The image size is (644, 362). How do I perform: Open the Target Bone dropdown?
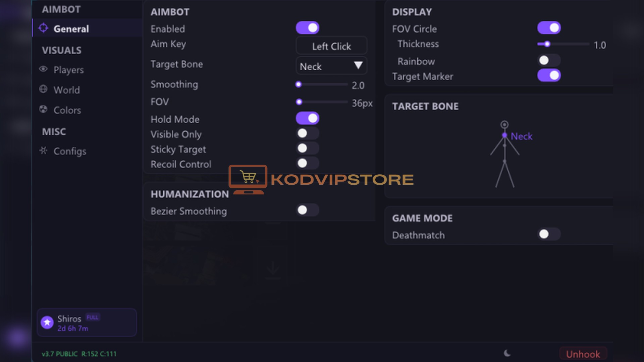pos(331,66)
